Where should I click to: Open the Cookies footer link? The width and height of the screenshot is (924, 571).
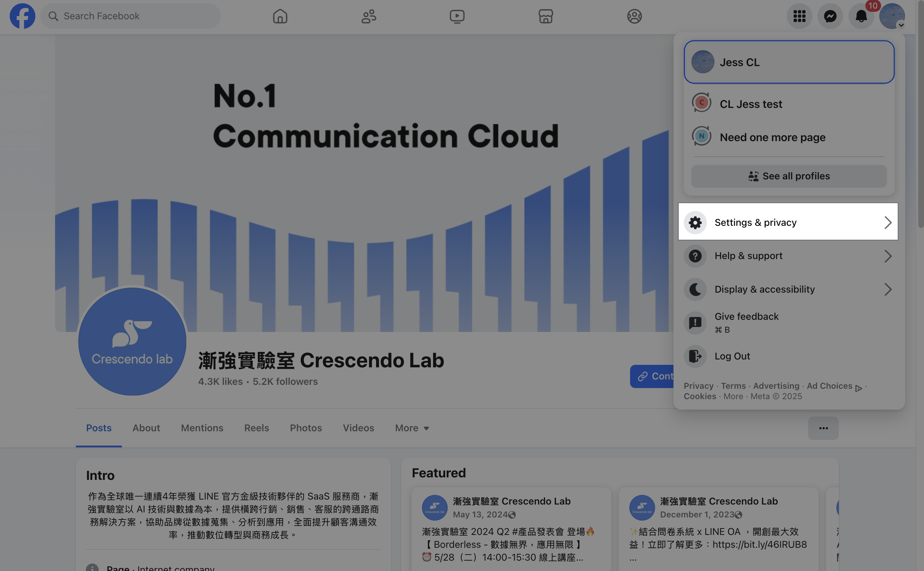(700, 396)
